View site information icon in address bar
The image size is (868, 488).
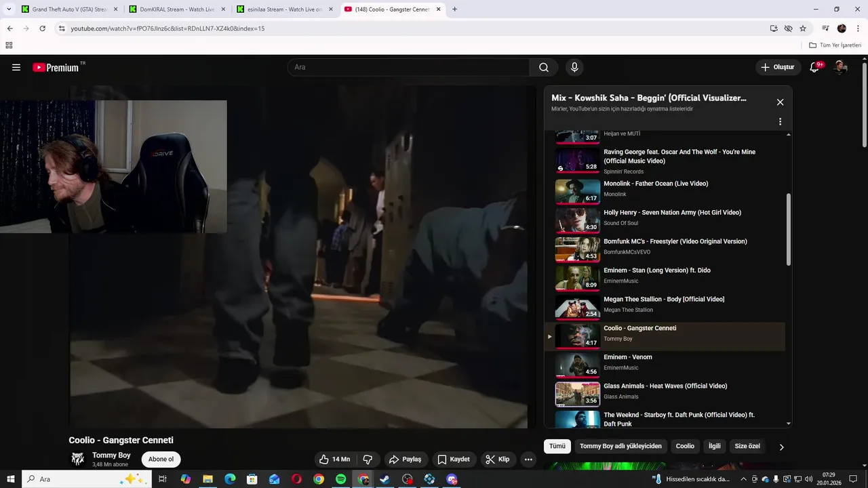coord(62,28)
